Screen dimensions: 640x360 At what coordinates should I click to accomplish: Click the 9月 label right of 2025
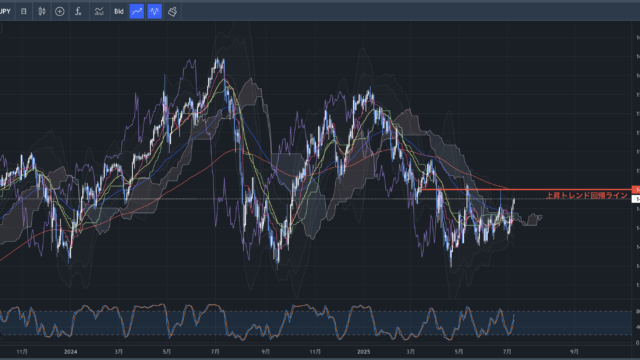[x=574, y=351]
